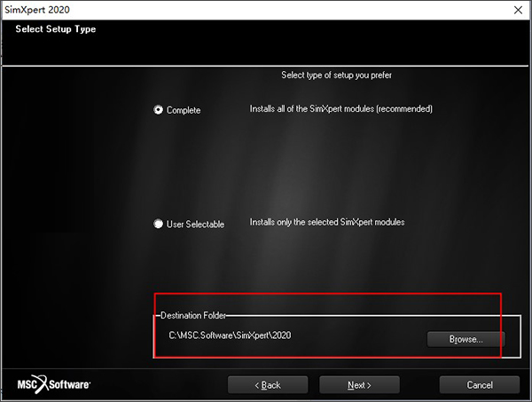Close the SimXpert 2020 installer window
532x402 pixels.
tap(518, 10)
